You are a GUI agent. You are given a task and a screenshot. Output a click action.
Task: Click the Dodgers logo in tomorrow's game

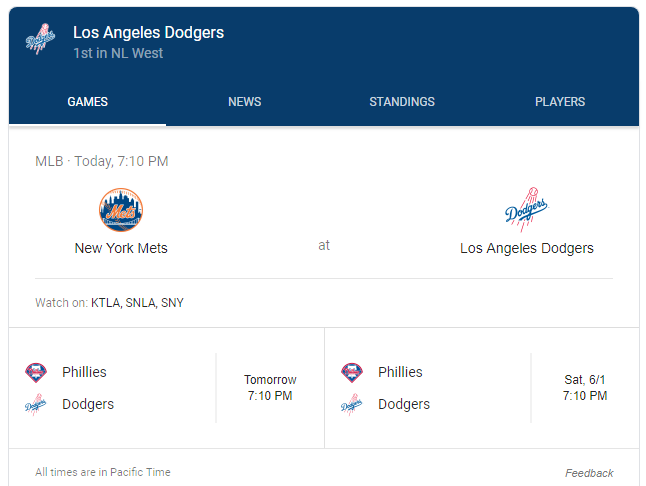tap(36, 405)
